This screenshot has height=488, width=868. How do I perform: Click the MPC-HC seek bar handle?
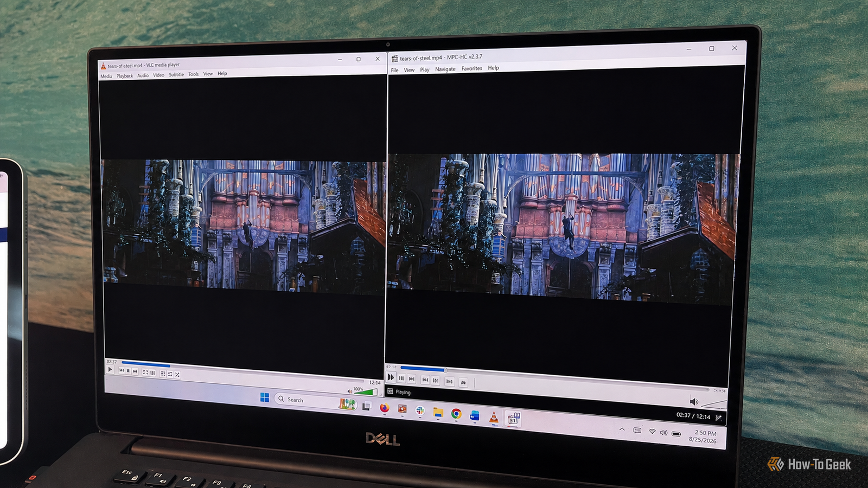[x=445, y=370]
